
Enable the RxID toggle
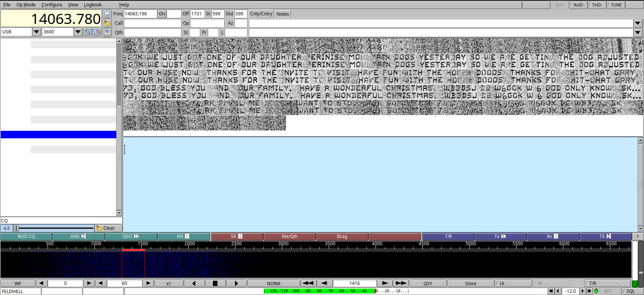pyautogui.click(x=578, y=5)
